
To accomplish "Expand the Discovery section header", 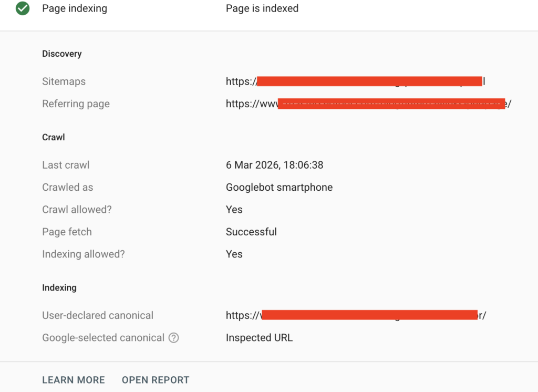I will click(x=61, y=54).
